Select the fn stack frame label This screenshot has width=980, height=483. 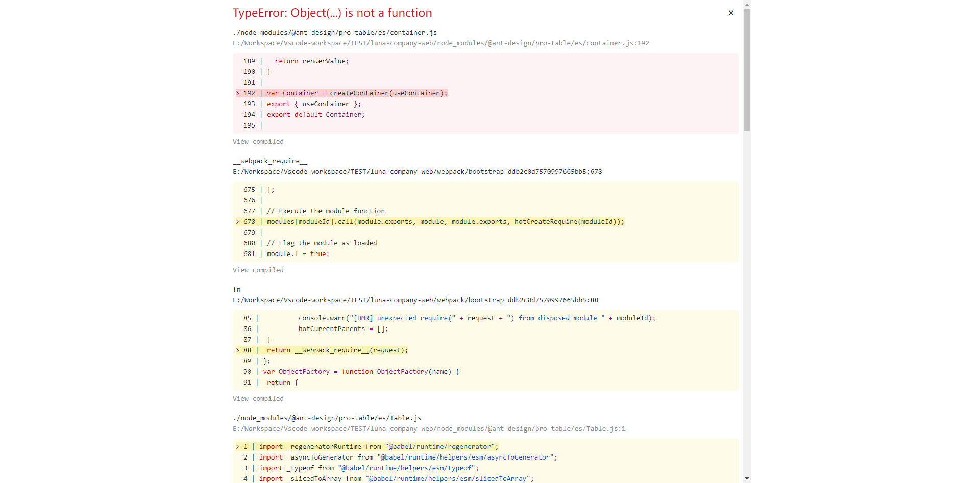tap(236, 289)
